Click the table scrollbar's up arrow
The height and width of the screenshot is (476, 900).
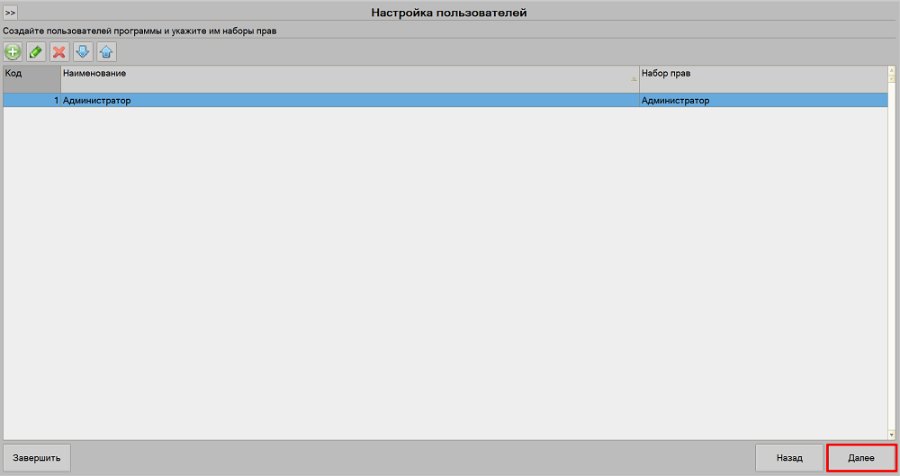(891, 70)
